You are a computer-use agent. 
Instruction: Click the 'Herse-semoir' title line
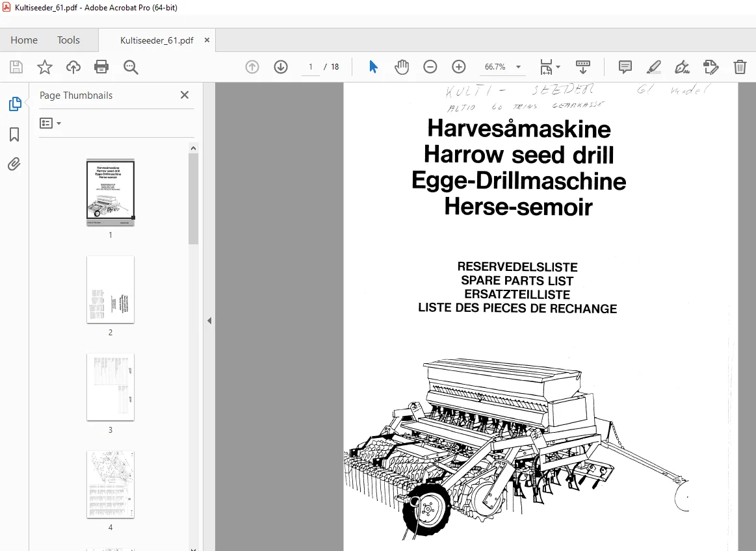coord(518,207)
